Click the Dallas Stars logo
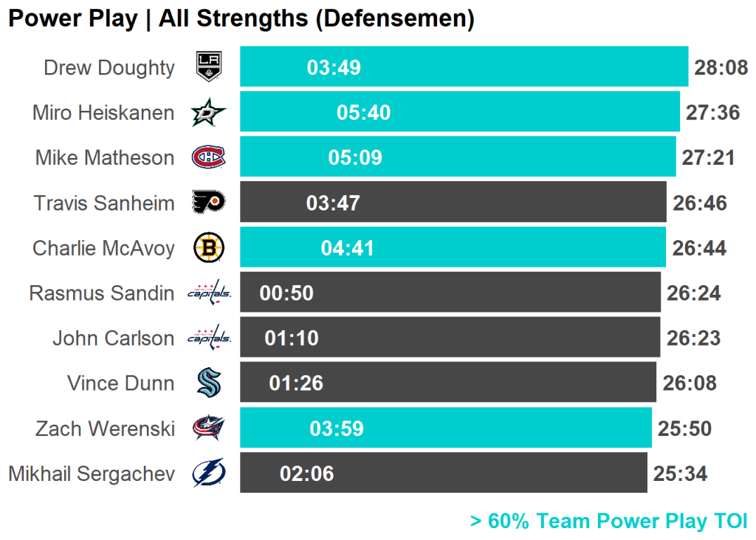 coord(208,112)
